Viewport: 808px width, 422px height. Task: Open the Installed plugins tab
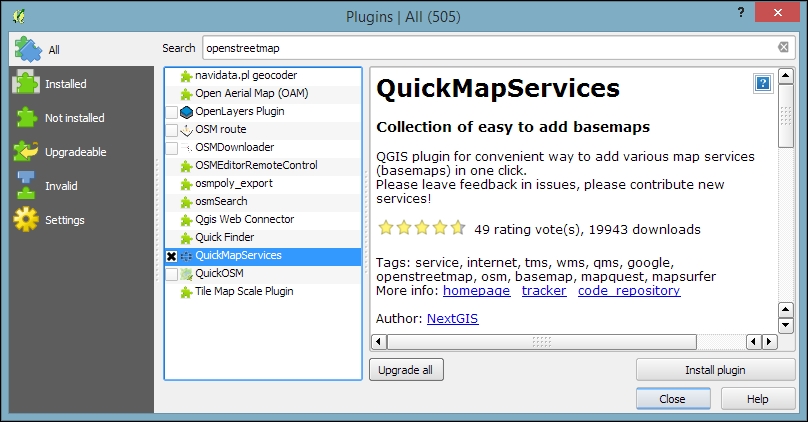pyautogui.click(x=81, y=83)
